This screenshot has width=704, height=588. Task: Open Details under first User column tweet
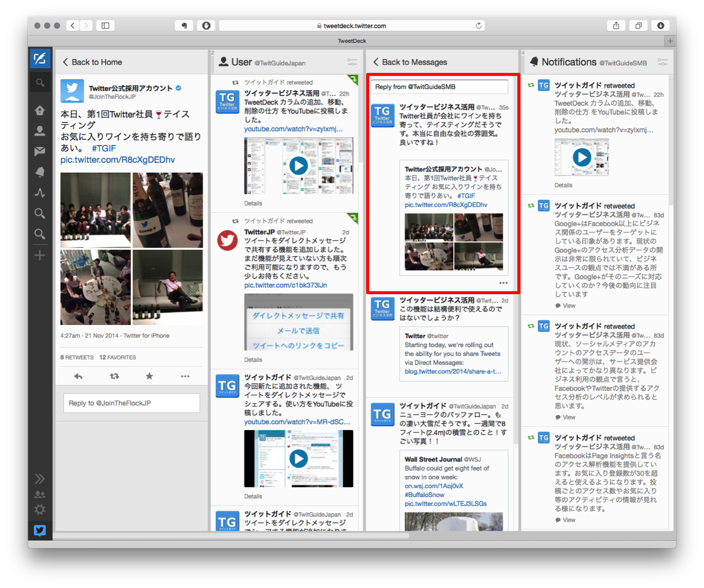pyautogui.click(x=253, y=203)
